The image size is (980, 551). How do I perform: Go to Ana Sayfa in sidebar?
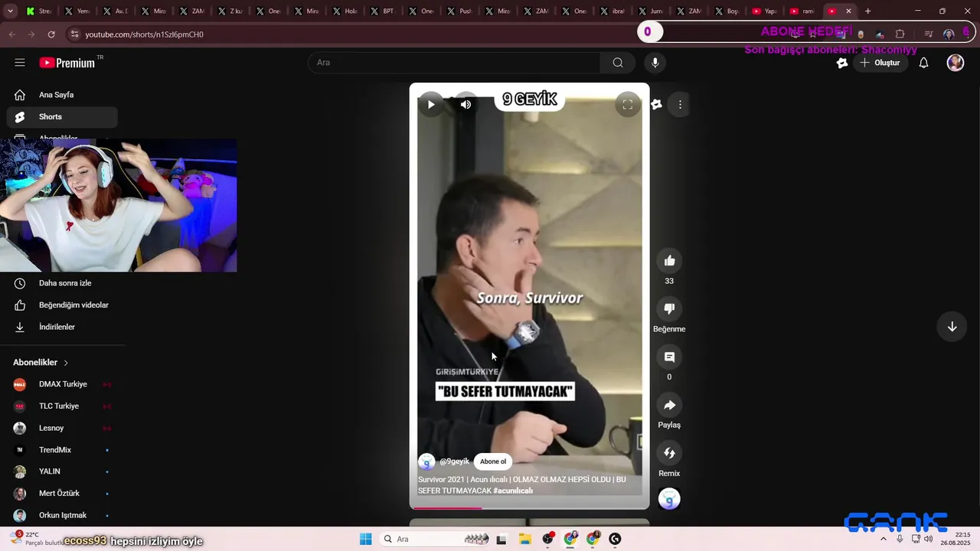[62, 95]
